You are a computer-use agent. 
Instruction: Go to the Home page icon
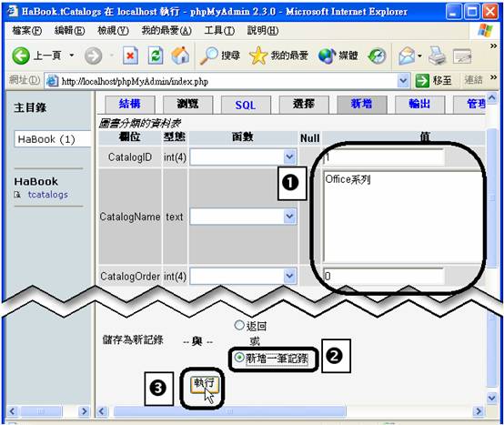pyautogui.click(x=180, y=56)
